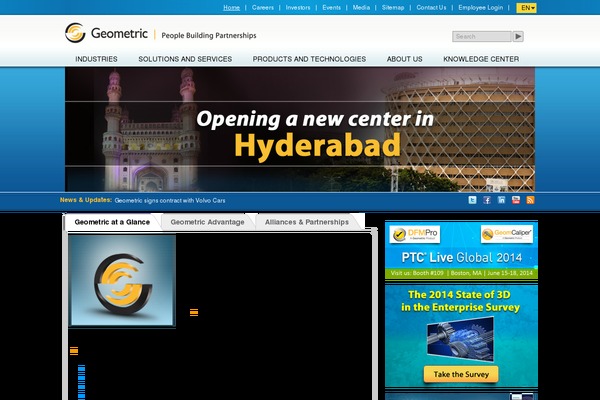Click the search arrow submit button
Image resolution: width=600 pixels, height=400 pixels.
(x=518, y=36)
